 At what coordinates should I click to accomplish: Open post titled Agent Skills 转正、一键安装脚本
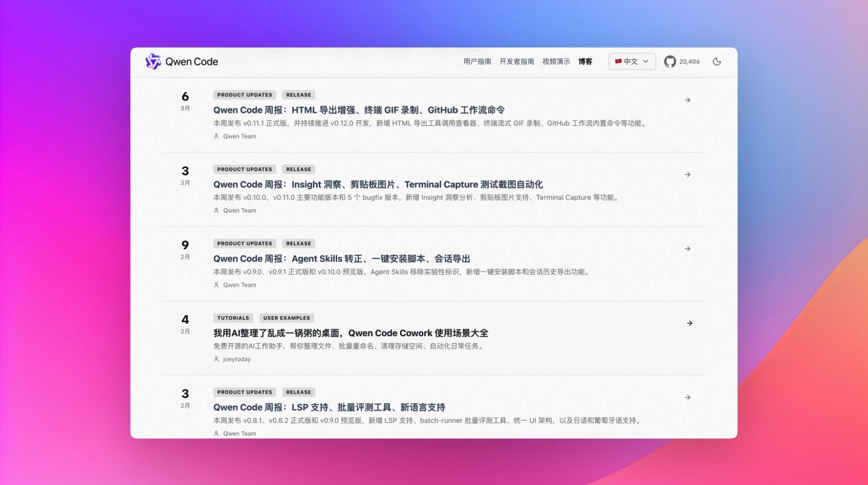(342, 258)
